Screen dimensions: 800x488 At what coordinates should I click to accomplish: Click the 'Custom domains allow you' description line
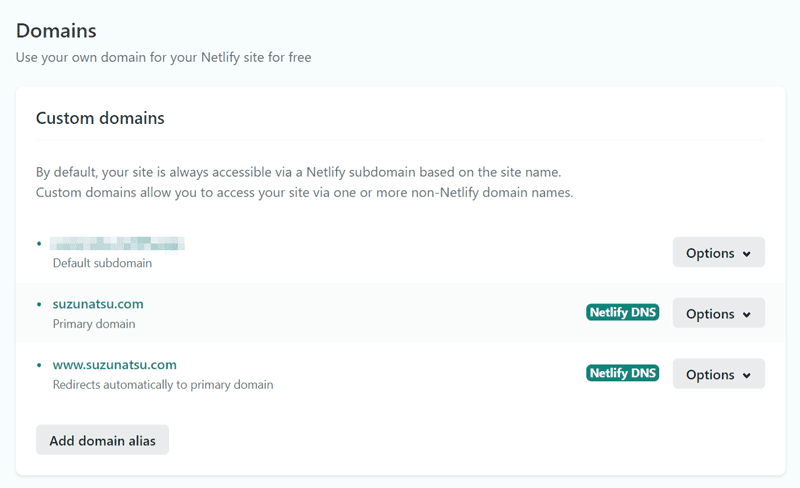[304, 192]
